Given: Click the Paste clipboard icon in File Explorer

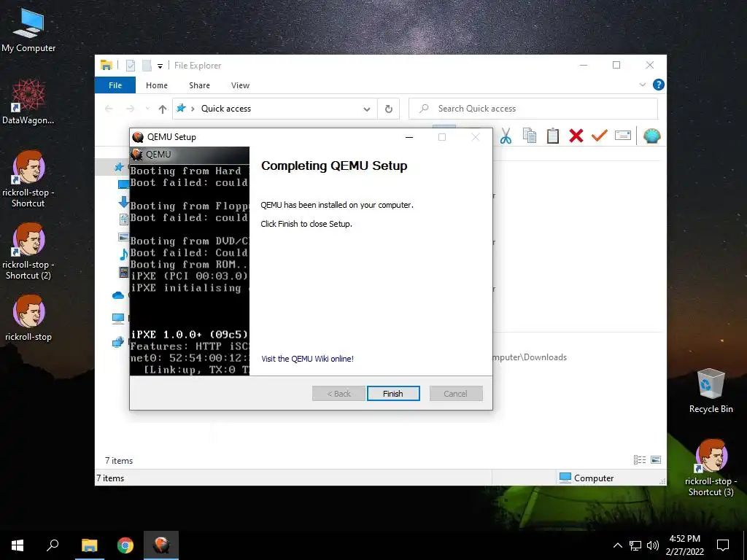Looking at the screenshot, I should click(553, 136).
